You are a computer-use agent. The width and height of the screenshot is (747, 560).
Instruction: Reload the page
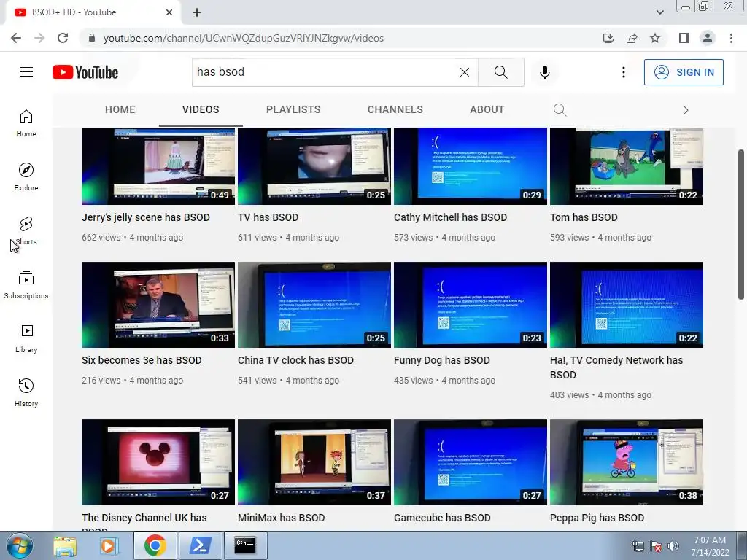point(63,38)
